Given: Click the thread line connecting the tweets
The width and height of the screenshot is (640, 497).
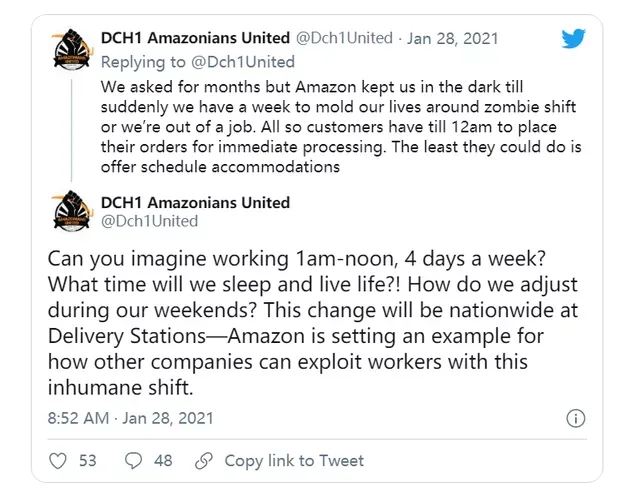Looking at the screenshot, I should pos(72,131).
